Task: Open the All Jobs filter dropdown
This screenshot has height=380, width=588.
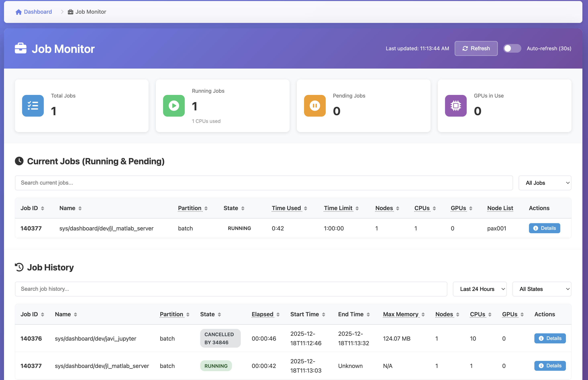Action: pos(545,183)
